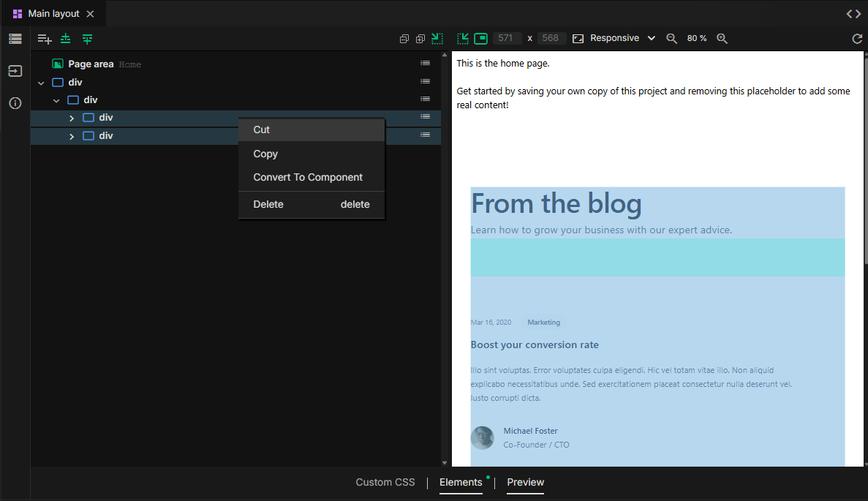Choose Copy from the context menu

pos(311,154)
